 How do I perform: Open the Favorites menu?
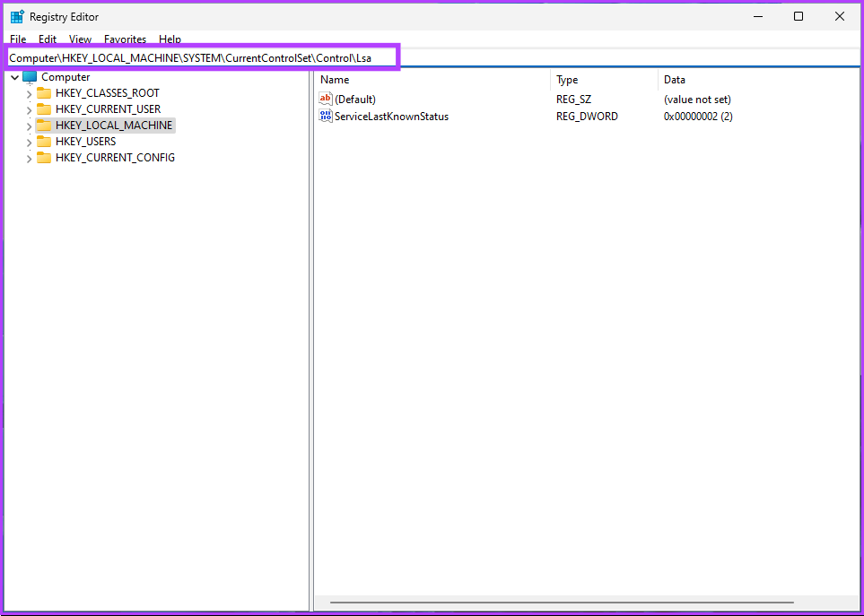(125, 39)
